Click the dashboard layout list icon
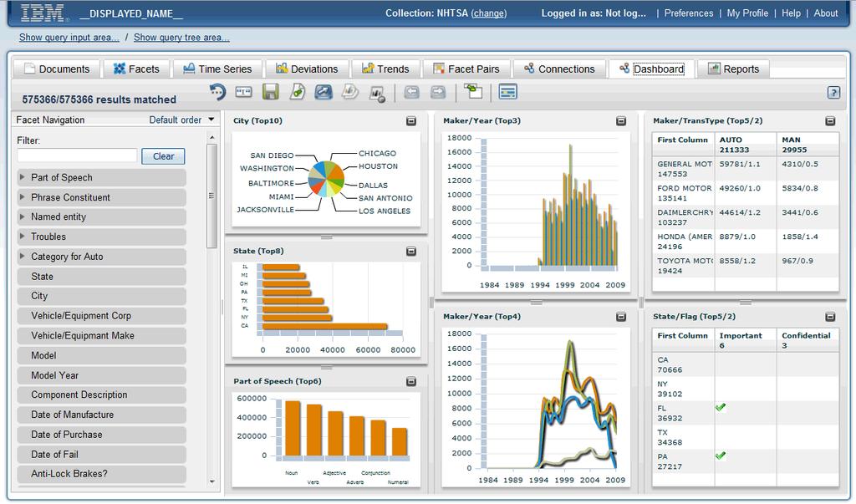The height and width of the screenshot is (504, 856). [x=507, y=92]
